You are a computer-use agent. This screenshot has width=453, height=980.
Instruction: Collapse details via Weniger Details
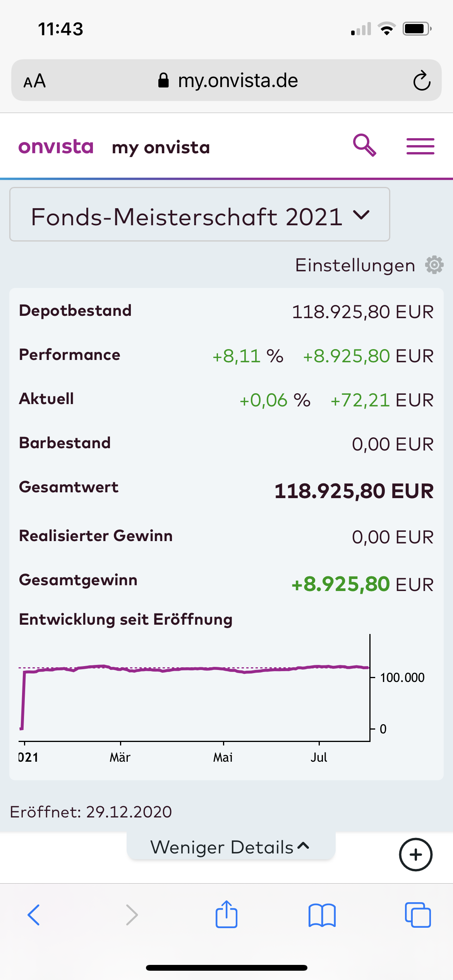pyautogui.click(x=230, y=847)
